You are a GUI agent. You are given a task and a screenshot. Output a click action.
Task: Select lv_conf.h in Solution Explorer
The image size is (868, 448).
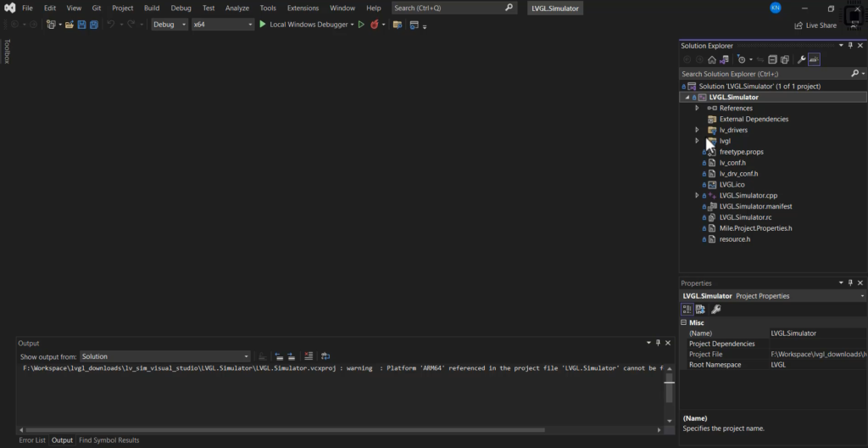tap(732, 162)
